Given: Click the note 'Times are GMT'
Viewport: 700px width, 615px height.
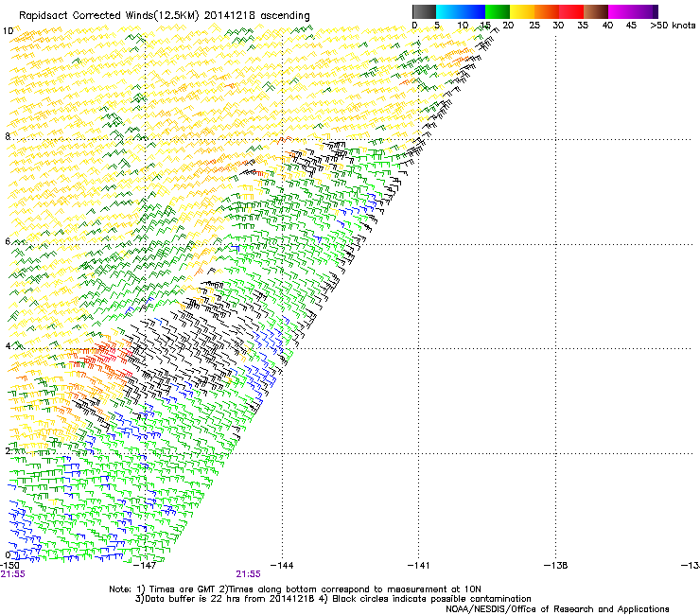Looking at the screenshot, I should pyautogui.click(x=183, y=589).
